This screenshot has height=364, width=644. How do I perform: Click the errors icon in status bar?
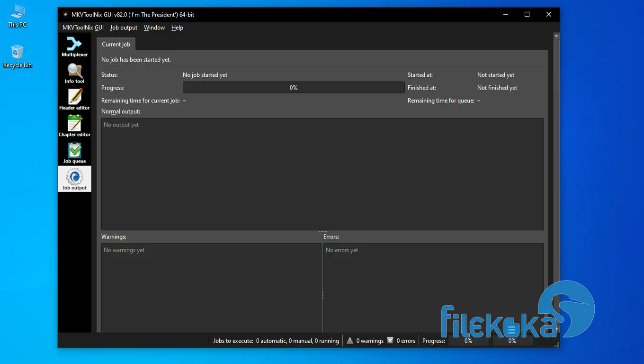click(390, 340)
